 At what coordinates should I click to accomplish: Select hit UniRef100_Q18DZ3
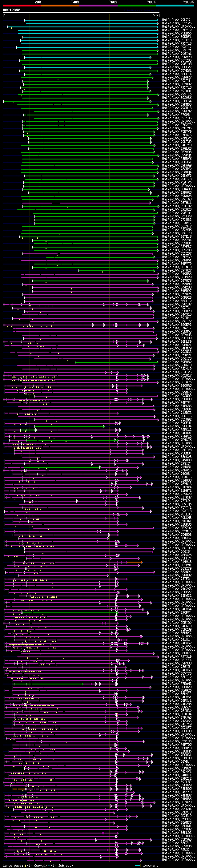[177, 413]
